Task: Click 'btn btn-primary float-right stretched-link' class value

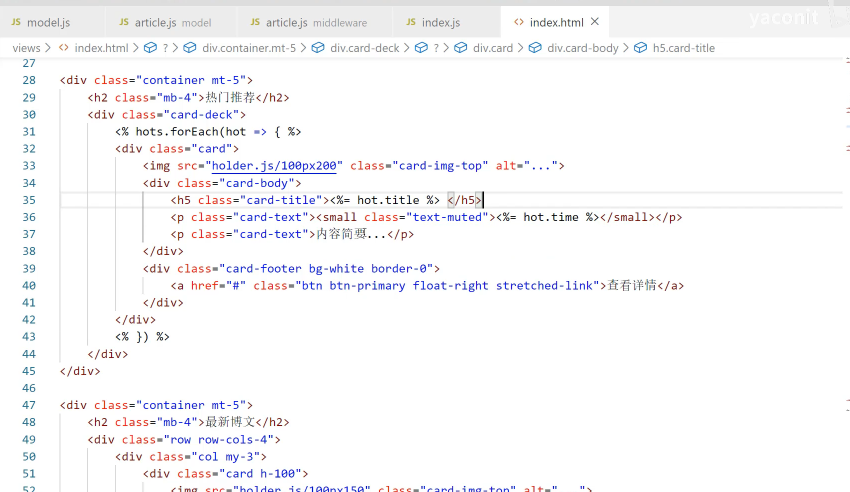Action: pos(447,286)
